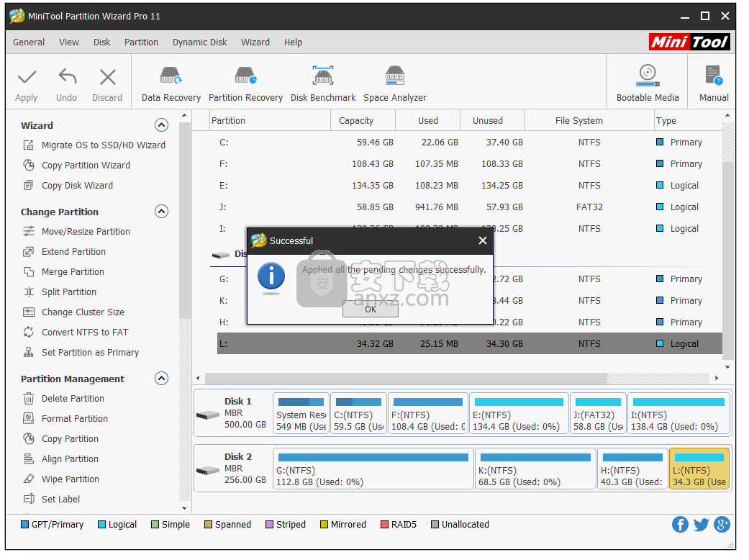The height and width of the screenshot is (560, 749).
Task: Open the Dynamic Disk menu
Action: click(200, 42)
